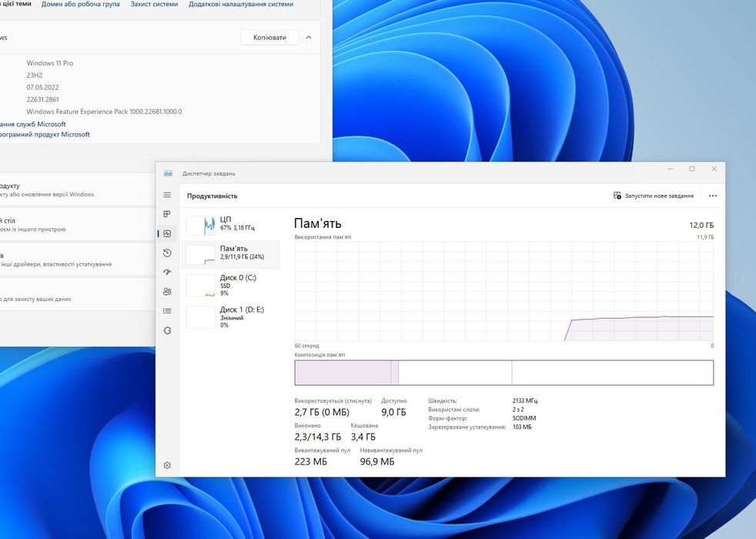Screen dimensions: 756x539
Task: Minimize the Task Manager window
Action: pyautogui.click(x=671, y=169)
